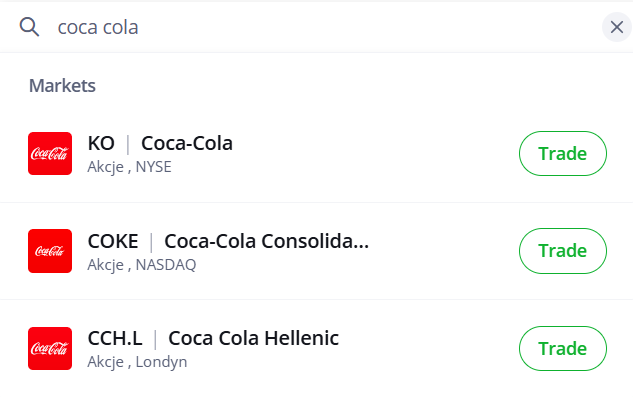Clear the search with the X button

click(617, 27)
